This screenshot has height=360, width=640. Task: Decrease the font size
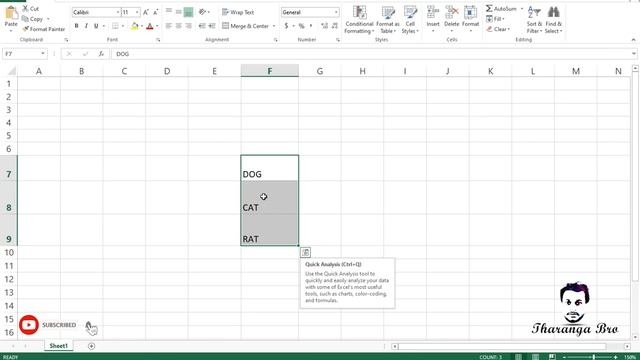[x=155, y=13]
